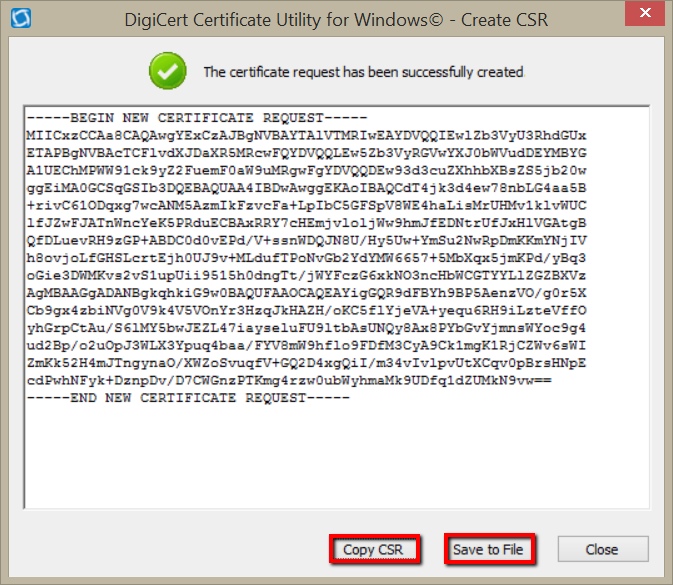The width and height of the screenshot is (673, 585).
Task: Click the successfully created status message
Action: coord(363,72)
